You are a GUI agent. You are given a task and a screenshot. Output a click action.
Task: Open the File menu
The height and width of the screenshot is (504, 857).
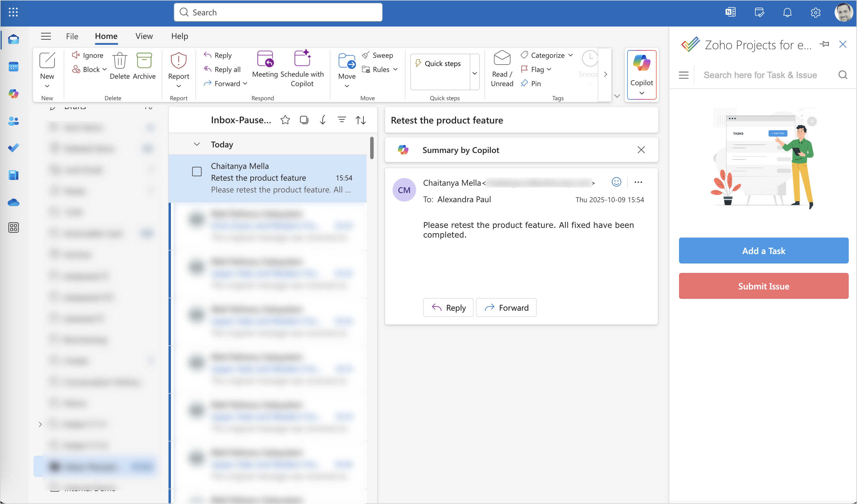click(72, 36)
